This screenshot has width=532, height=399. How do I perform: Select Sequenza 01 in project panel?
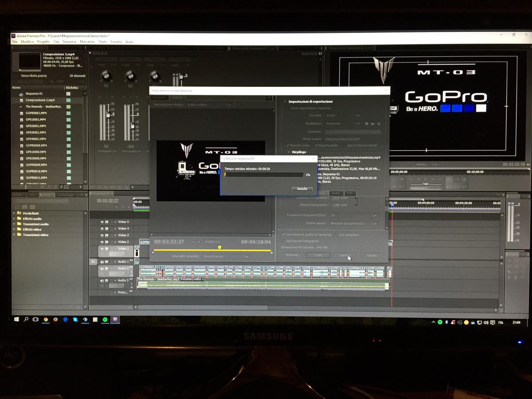tap(35, 94)
